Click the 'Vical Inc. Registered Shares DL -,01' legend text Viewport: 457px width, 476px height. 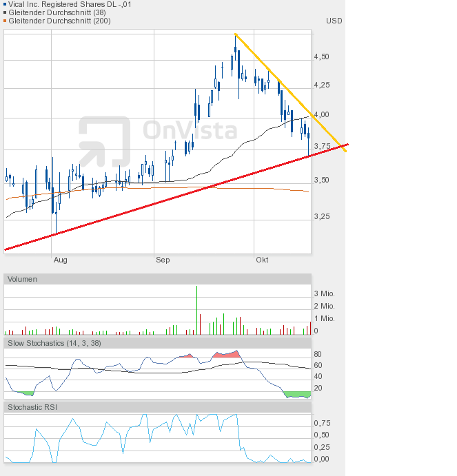(x=70, y=4)
